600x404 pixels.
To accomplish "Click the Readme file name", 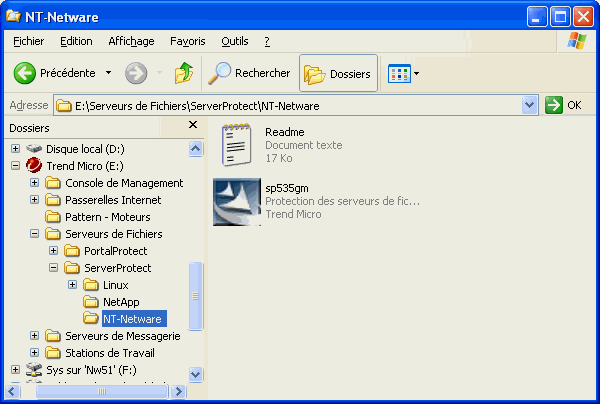I will point(285,132).
